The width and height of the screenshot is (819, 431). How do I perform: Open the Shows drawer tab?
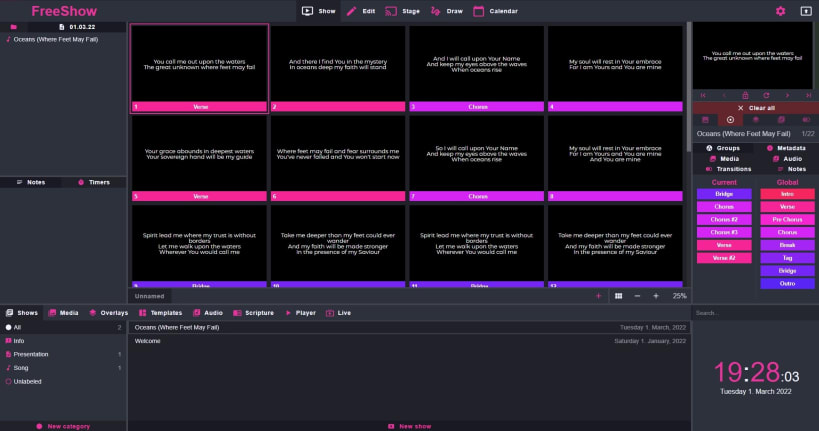(x=22, y=312)
